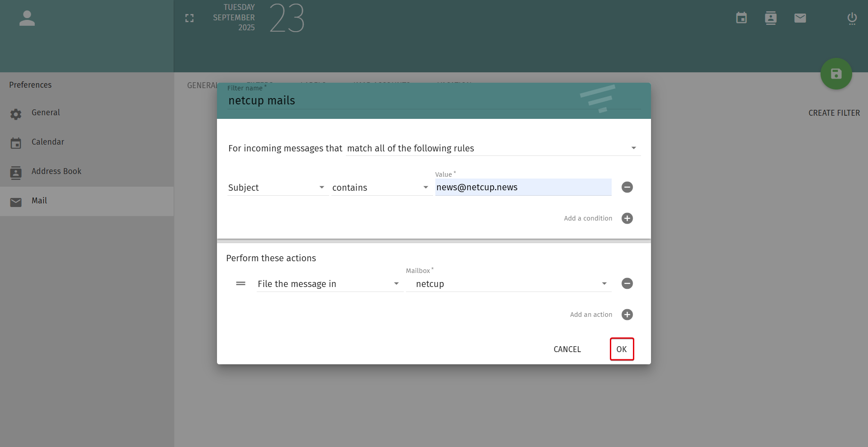Remove the Subject condition with minus icon

[x=627, y=187]
